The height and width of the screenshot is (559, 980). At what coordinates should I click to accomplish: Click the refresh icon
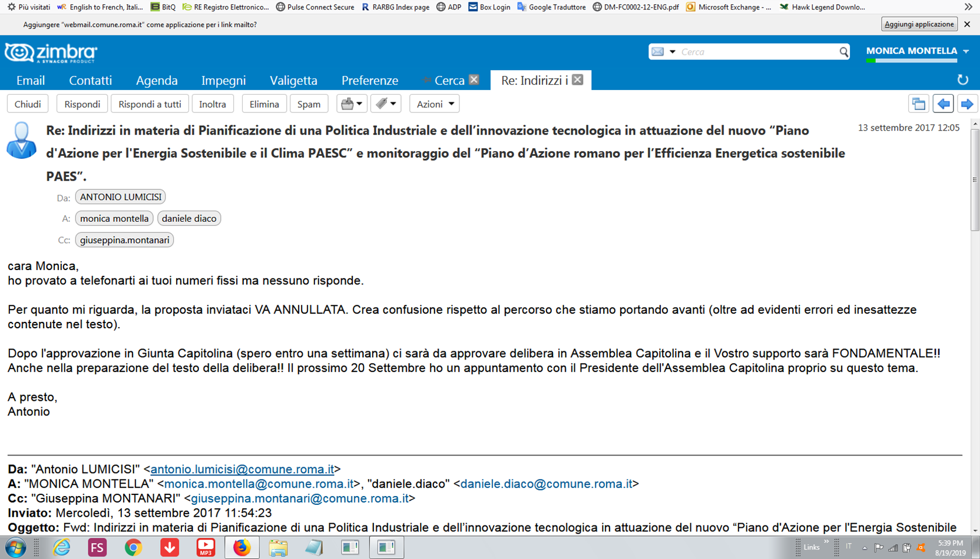(963, 79)
